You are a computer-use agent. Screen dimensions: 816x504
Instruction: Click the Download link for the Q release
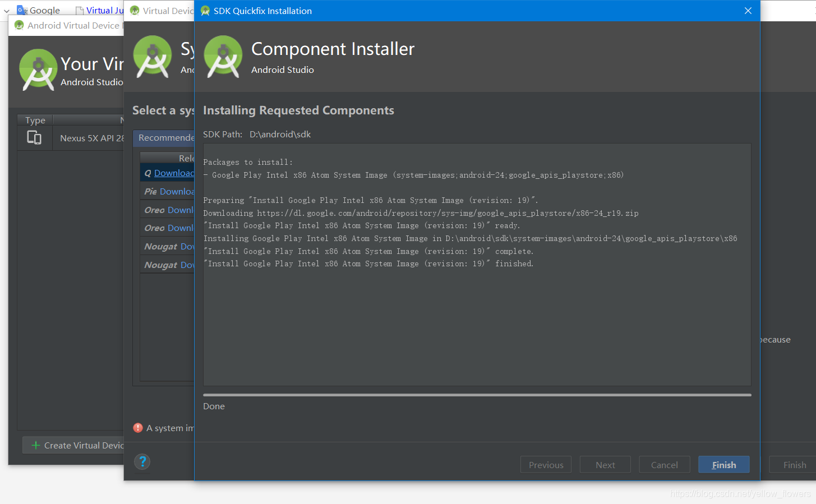click(174, 173)
